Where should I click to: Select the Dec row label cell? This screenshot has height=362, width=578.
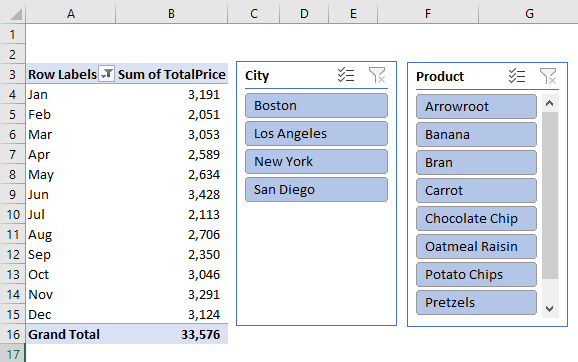(x=71, y=314)
